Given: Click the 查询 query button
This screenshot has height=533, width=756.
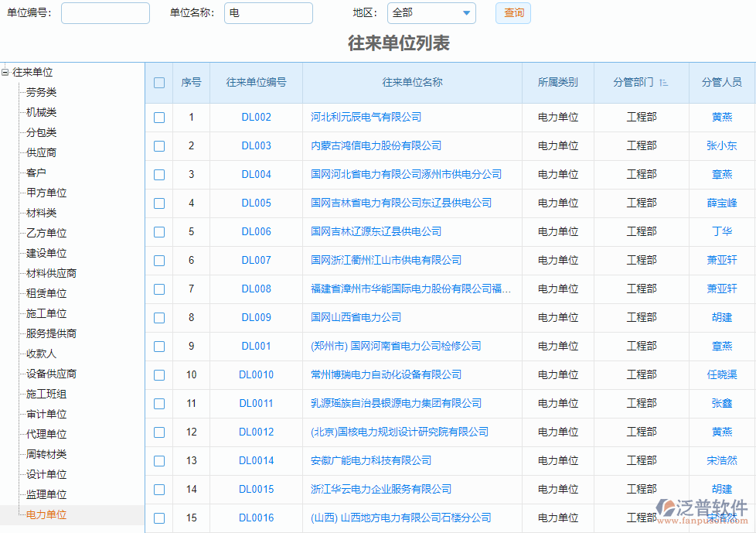Looking at the screenshot, I should pyautogui.click(x=513, y=13).
